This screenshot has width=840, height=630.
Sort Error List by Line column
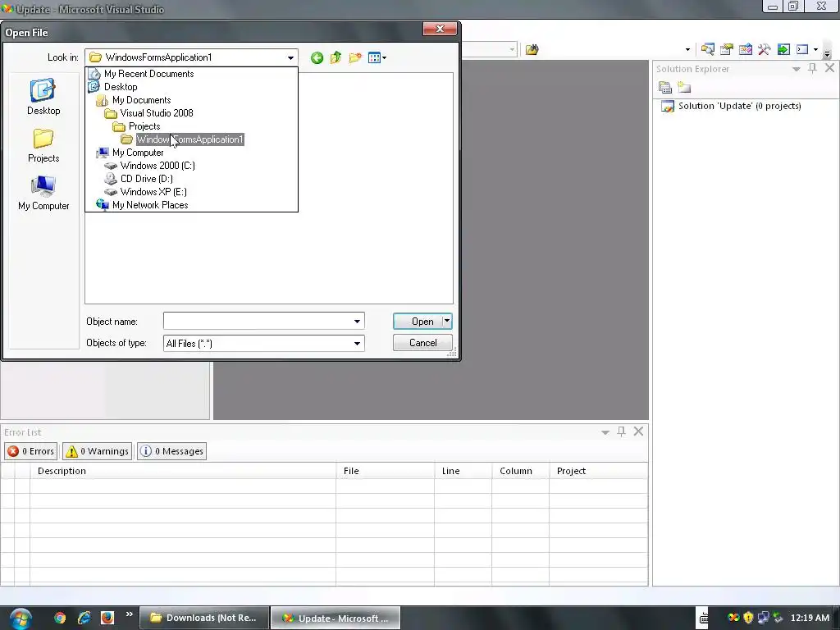pos(463,471)
